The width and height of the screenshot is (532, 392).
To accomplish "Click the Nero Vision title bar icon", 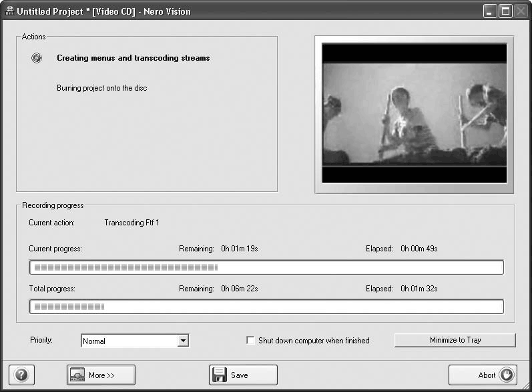I will (x=9, y=11).
